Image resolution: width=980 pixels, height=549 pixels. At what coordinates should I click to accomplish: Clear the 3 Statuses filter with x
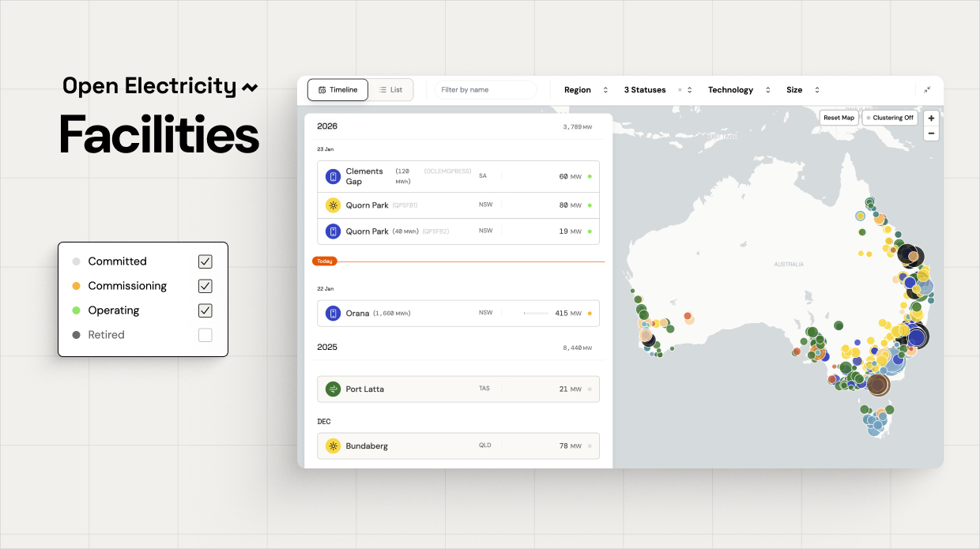tap(680, 90)
